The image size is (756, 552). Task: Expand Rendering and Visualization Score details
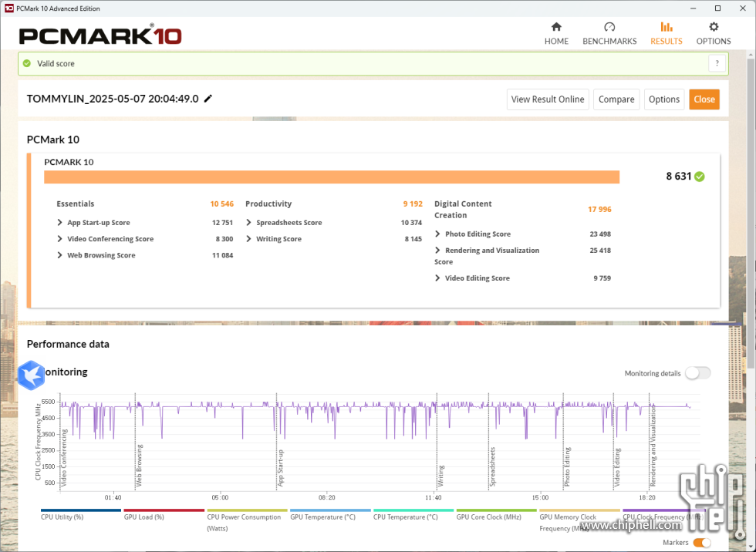438,251
